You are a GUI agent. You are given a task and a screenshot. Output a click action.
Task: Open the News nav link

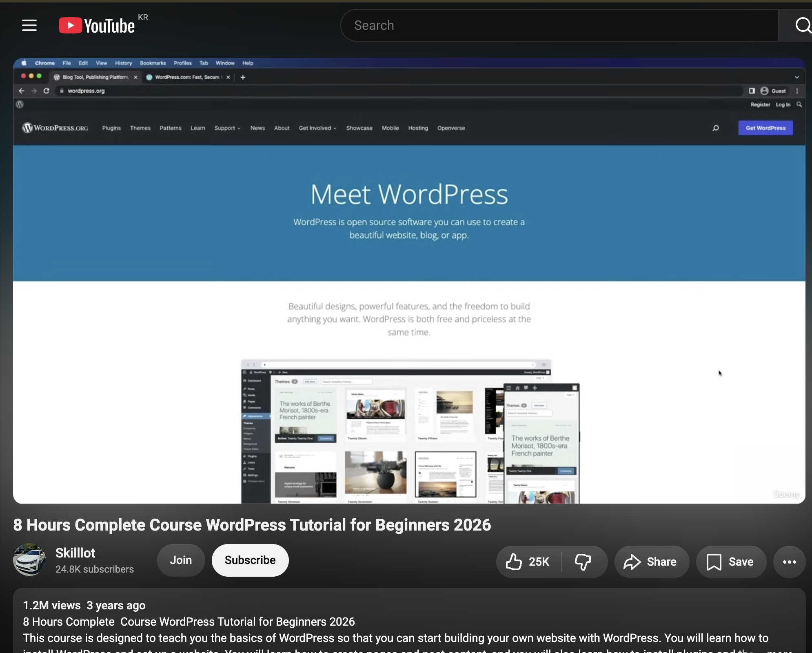(257, 128)
